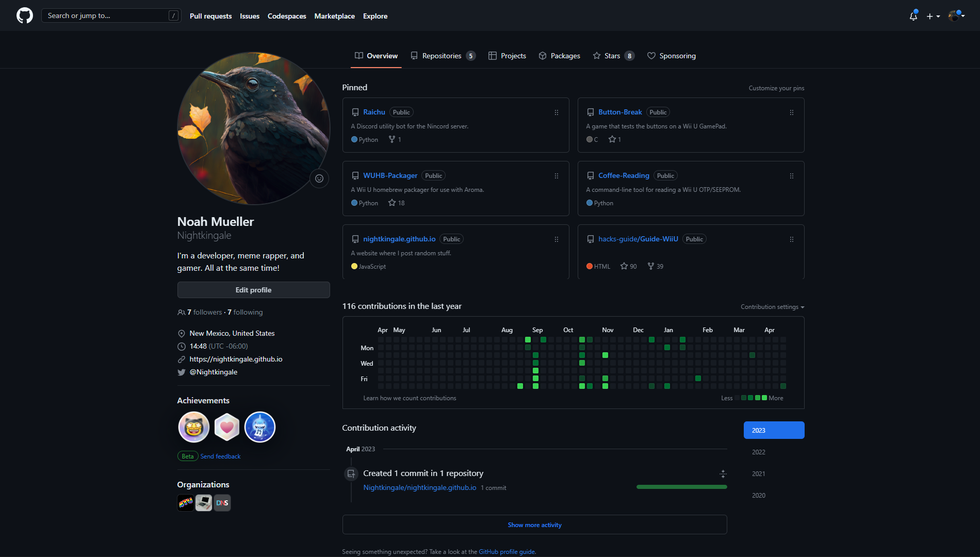
Task: Click the Twitter bird icon beside @Nightkingale
Action: tap(181, 372)
